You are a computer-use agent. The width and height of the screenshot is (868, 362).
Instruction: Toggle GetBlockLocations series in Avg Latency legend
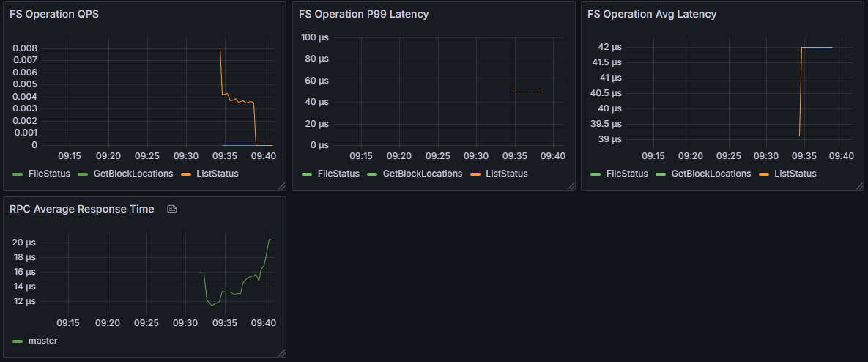click(711, 174)
